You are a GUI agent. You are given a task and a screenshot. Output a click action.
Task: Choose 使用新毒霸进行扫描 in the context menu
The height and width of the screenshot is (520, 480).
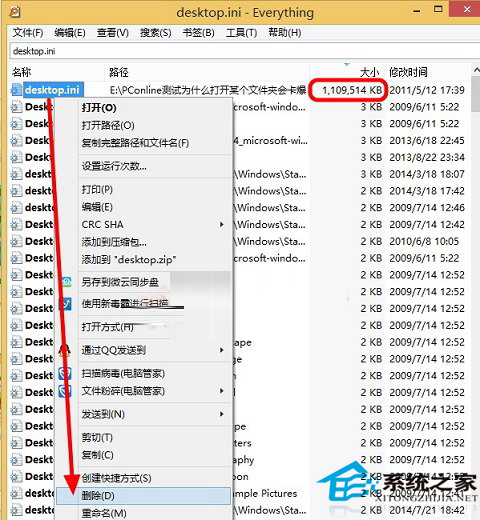tap(125, 303)
